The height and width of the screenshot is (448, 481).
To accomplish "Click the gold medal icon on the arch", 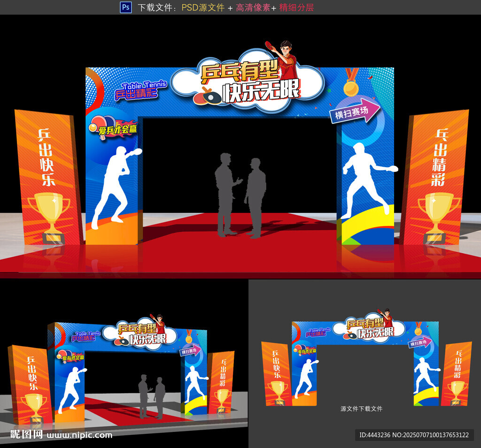I will [350, 83].
